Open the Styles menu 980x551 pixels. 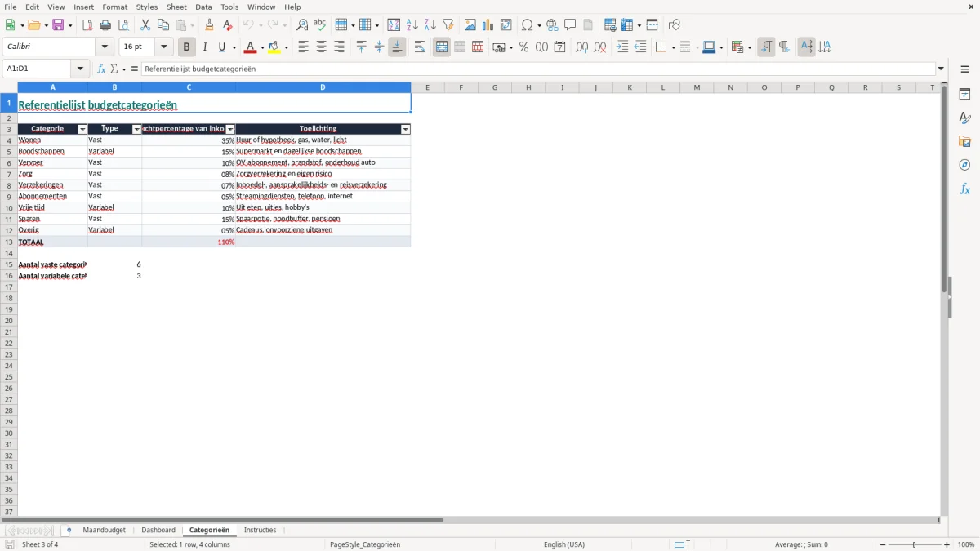point(147,7)
